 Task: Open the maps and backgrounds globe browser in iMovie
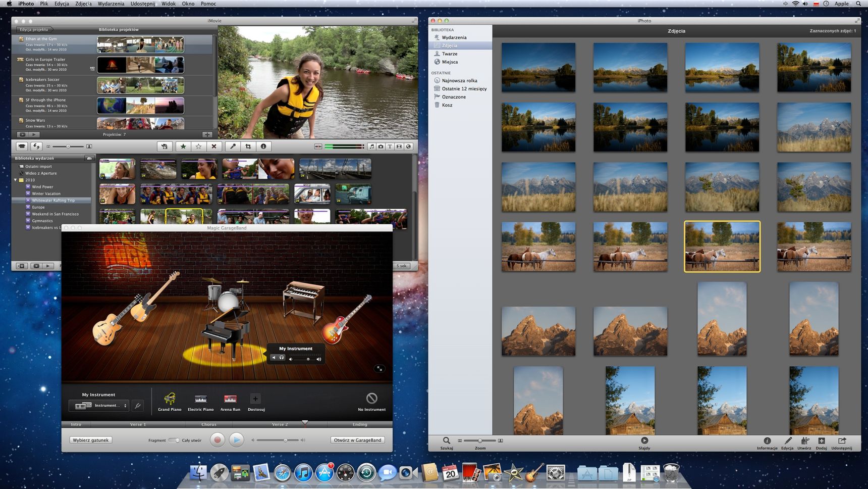click(408, 146)
